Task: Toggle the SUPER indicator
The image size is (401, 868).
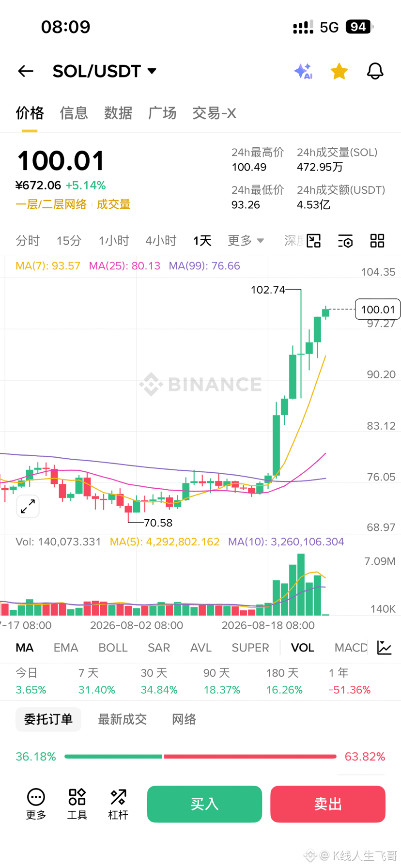Action: (x=250, y=648)
